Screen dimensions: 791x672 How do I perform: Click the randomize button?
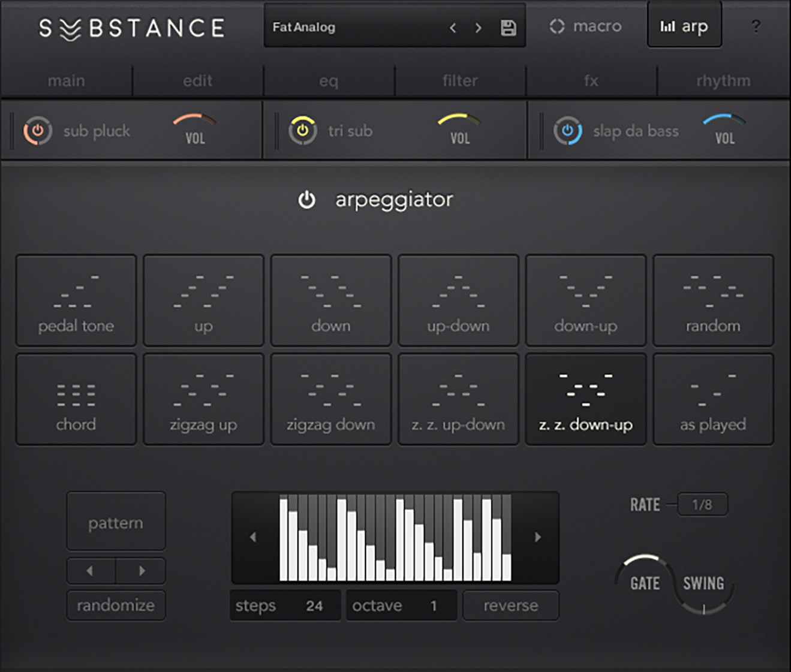[x=115, y=605]
